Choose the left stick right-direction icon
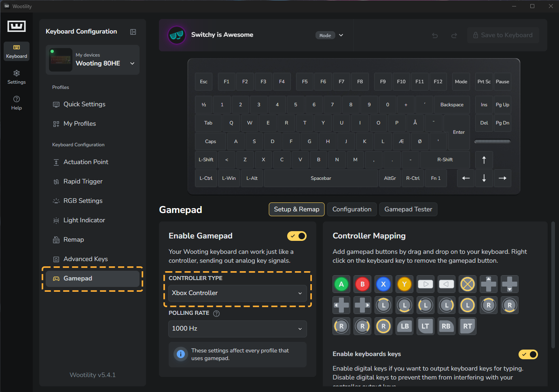The image size is (559, 392). 447,305
